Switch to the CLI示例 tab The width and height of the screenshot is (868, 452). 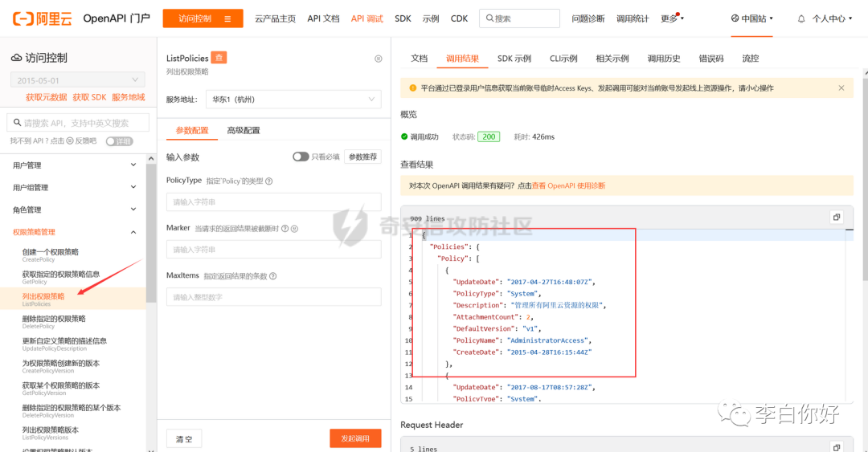click(x=563, y=58)
